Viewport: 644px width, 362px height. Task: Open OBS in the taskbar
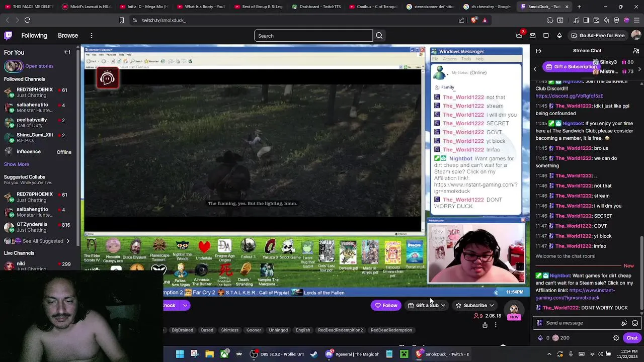(278, 354)
